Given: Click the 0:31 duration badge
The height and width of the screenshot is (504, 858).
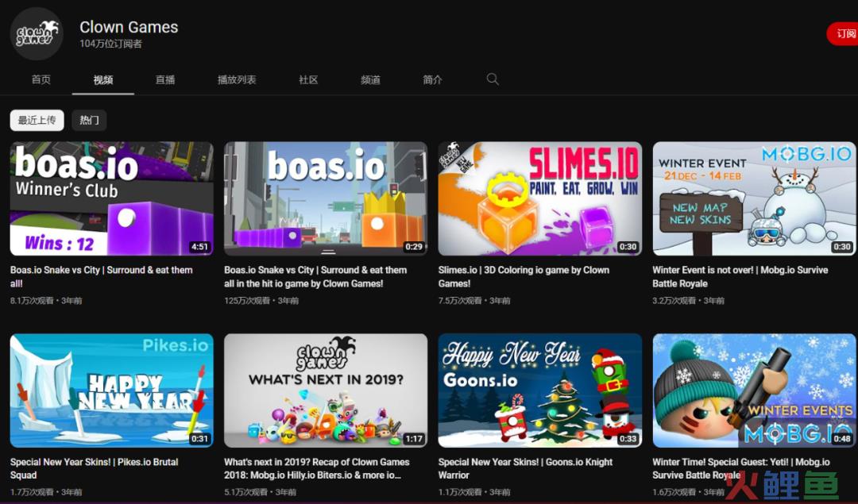Looking at the screenshot, I should [199, 439].
